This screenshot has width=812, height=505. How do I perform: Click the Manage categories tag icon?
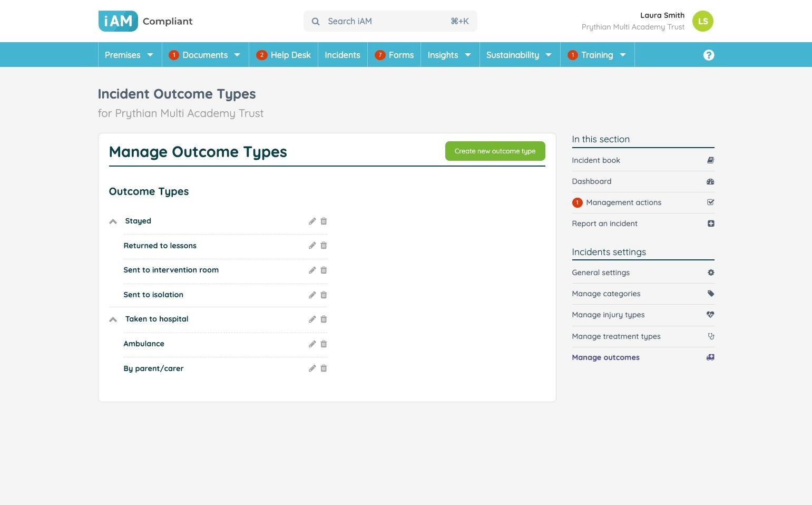tap(710, 294)
